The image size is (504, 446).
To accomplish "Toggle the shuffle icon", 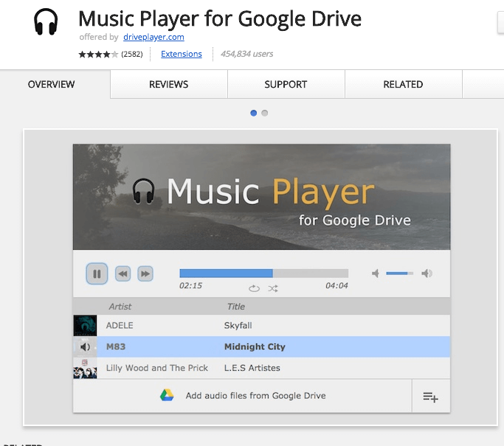I will [273, 288].
